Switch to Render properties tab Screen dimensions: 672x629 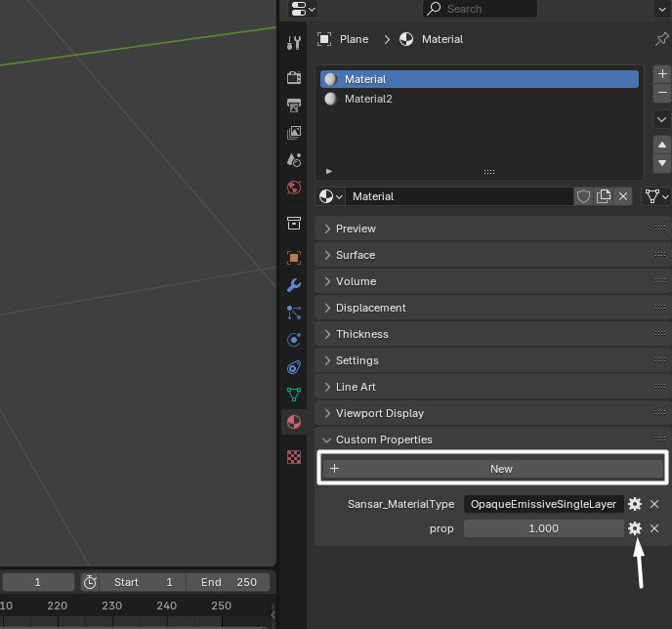(294, 78)
